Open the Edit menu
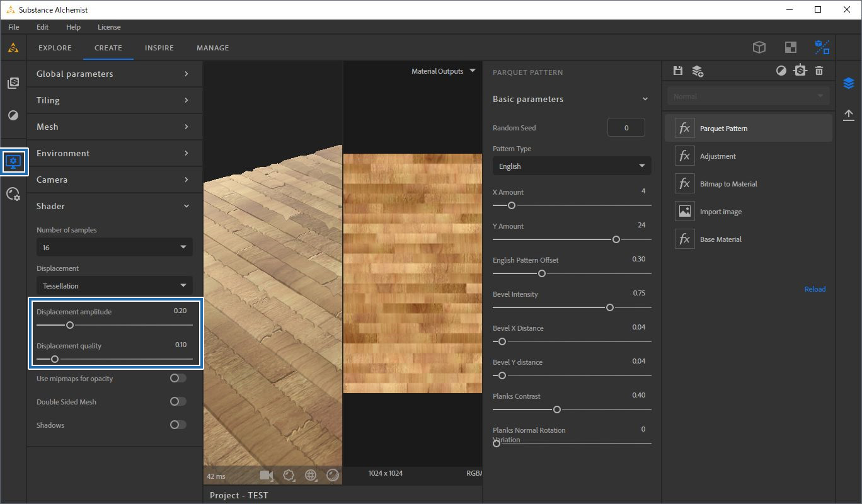This screenshot has width=862, height=504. click(42, 27)
